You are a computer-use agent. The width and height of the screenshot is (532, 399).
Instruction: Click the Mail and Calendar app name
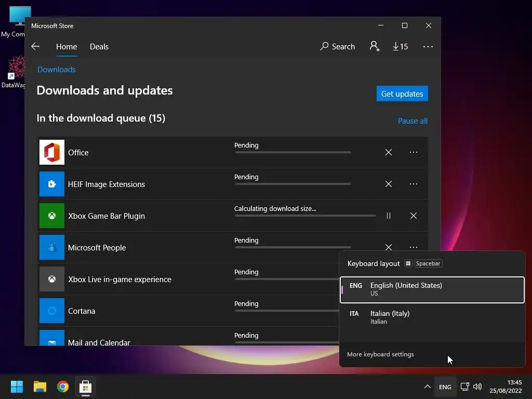pos(99,342)
